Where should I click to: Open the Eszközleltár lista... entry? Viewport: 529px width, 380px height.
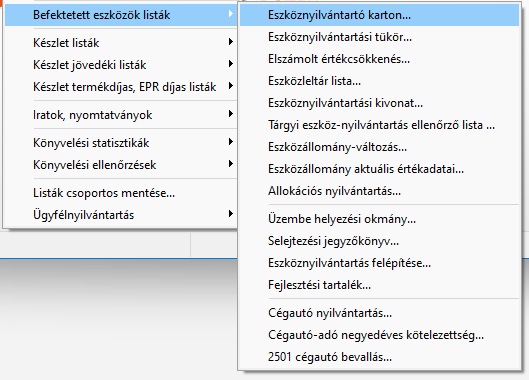tap(380, 81)
